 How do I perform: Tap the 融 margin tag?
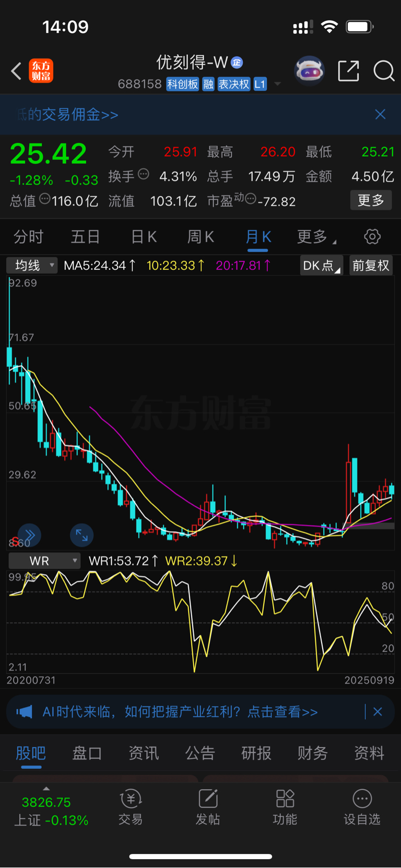[x=208, y=84]
